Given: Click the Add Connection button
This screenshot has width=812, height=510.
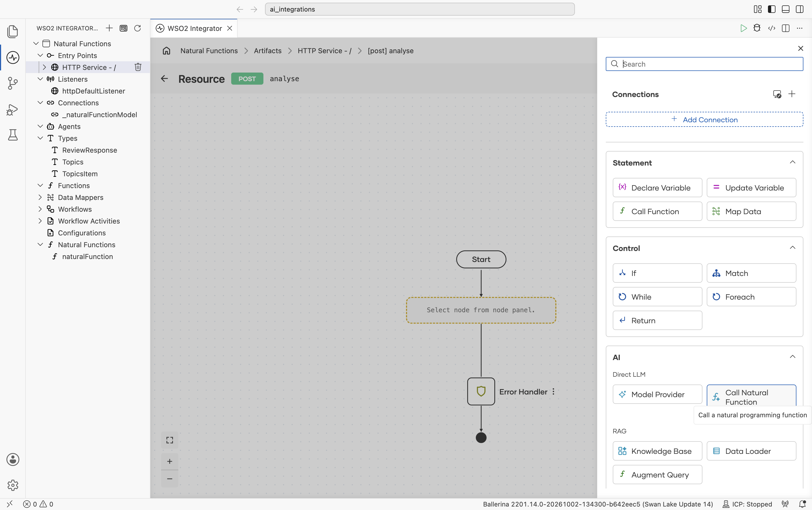Looking at the screenshot, I should (704, 119).
